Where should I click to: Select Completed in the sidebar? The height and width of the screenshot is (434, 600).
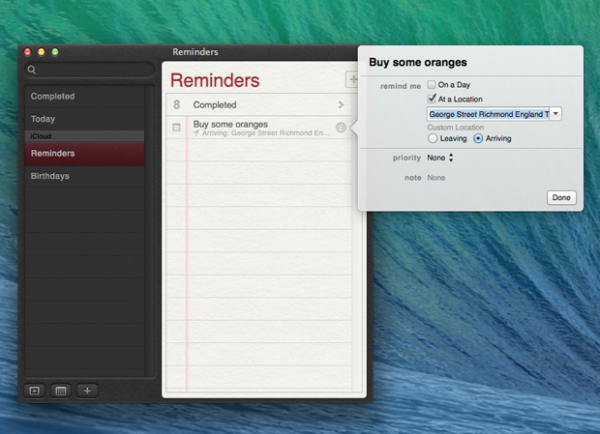(x=84, y=96)
